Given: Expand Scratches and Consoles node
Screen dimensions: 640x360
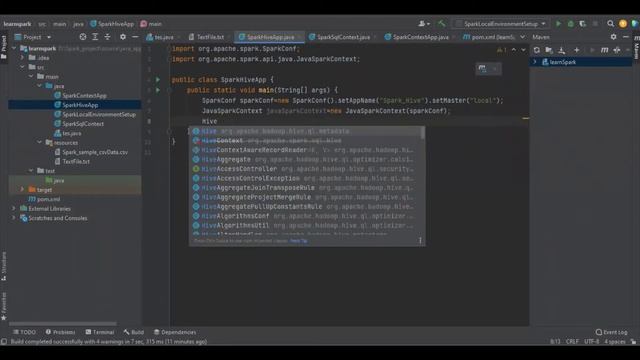Looking at the screenshot, I should pyautogui.click(x=14, y=218).
